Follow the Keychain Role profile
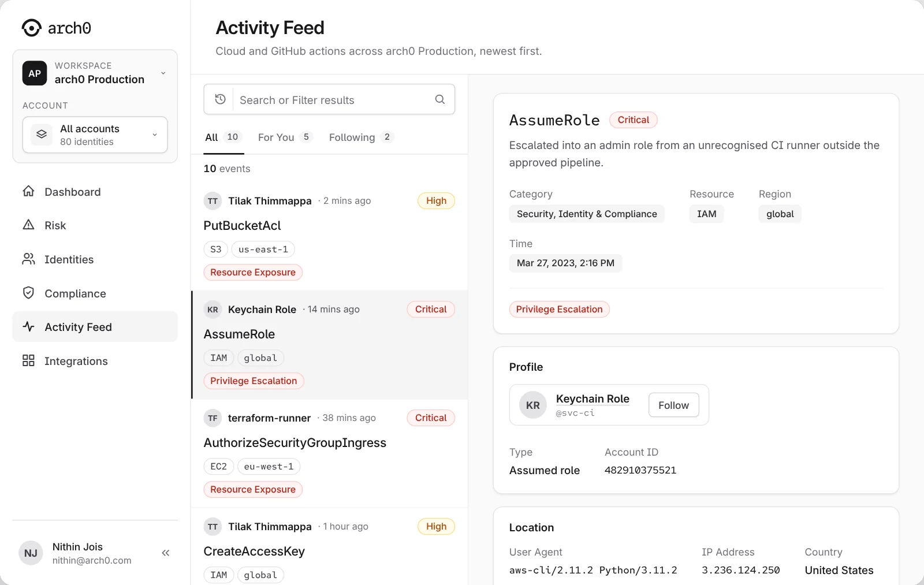This screenshot has width=924, height=585. pos(673,405)
